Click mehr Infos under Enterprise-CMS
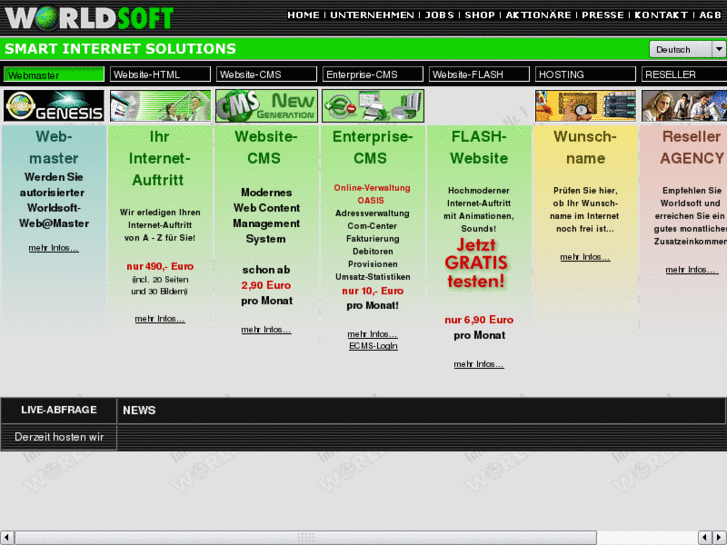The image size is (727, 545). point(373,334)
